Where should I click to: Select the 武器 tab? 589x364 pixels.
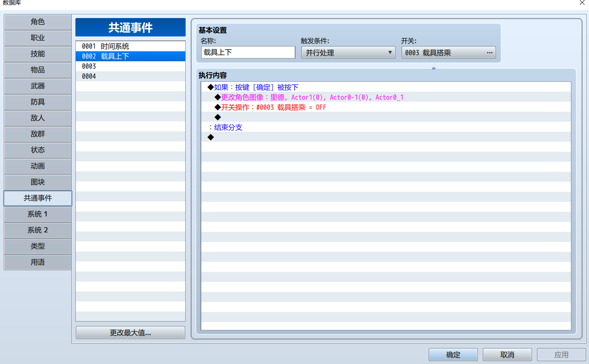point(38,86)
